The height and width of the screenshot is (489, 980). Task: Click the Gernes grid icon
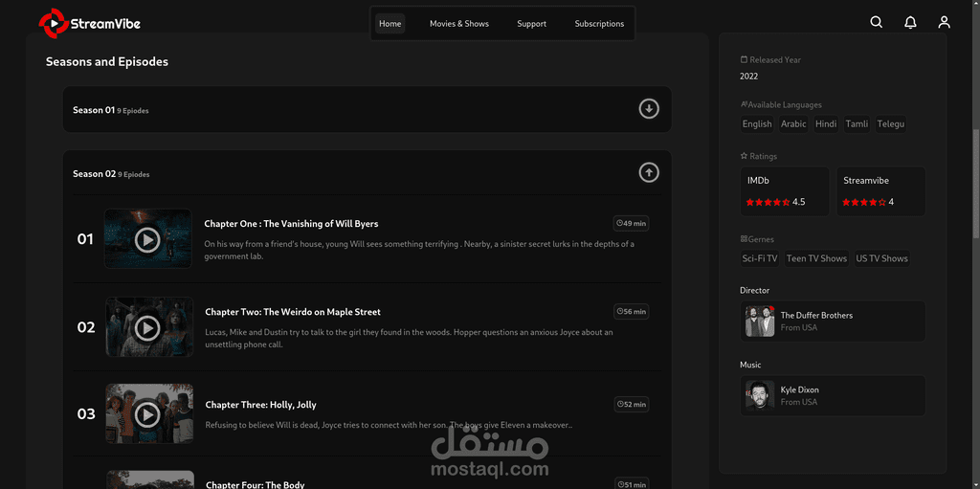[744, 239]
